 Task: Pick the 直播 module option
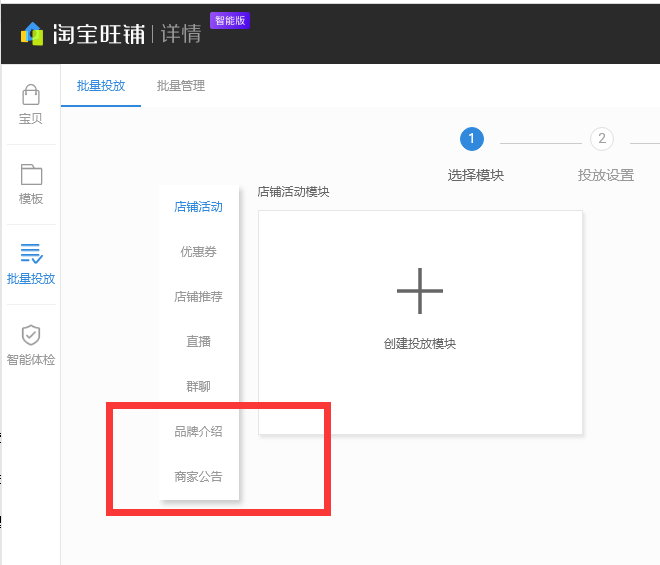coord(198,342)
